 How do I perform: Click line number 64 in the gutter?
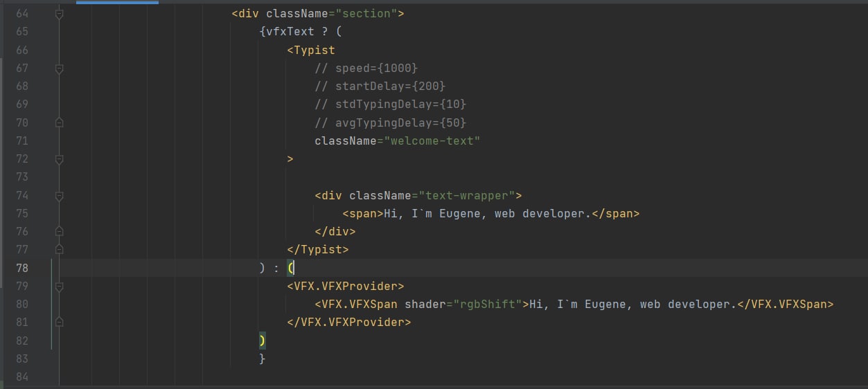coord(21,14)
